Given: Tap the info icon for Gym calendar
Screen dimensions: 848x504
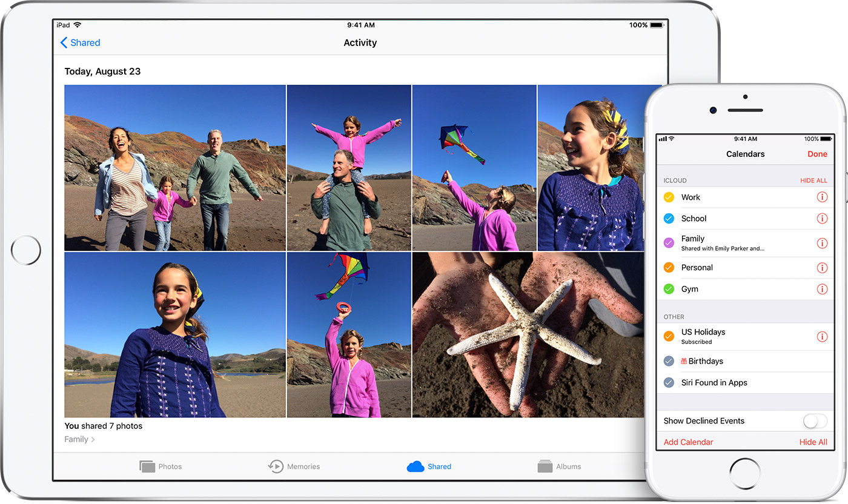Looking at the screenshot, I should pos(822,289).
